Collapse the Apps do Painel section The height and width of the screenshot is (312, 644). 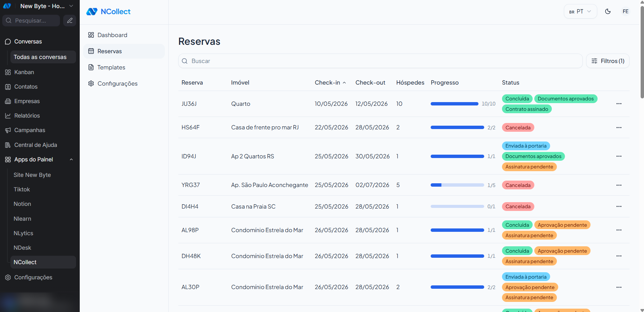(x=71, y=160)
